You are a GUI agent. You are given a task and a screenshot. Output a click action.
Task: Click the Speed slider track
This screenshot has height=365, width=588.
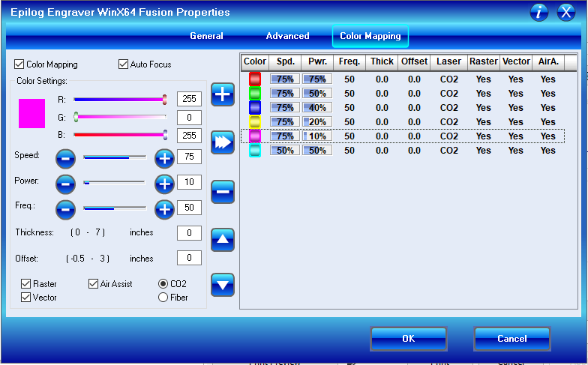coord(115,157)
